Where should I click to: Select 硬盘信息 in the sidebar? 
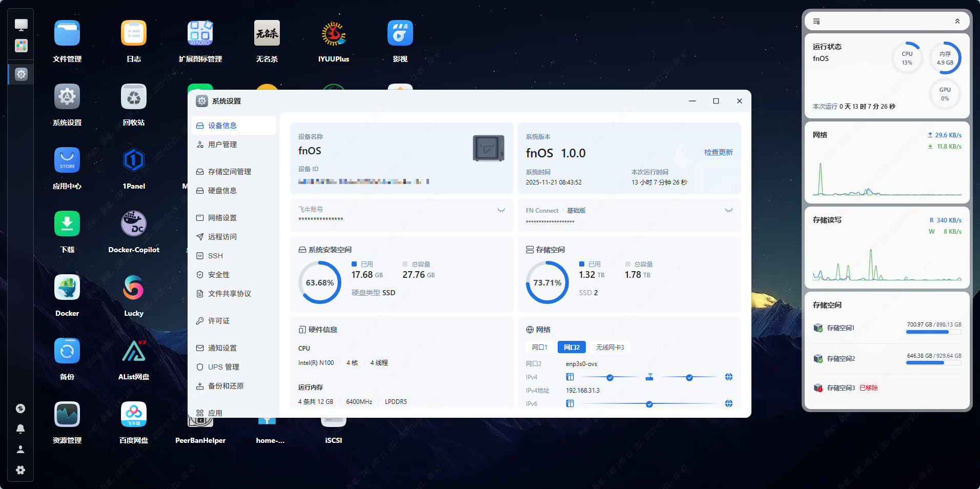coord(234,191)
